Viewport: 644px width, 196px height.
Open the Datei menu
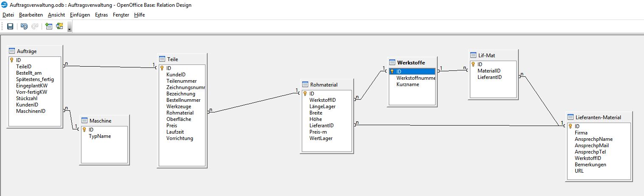[x=8, y=15]
